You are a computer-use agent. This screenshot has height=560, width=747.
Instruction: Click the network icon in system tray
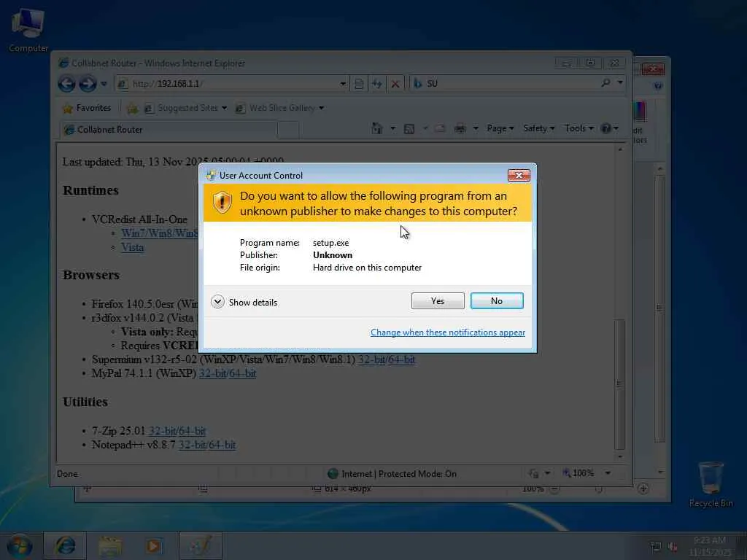(x=656, y=547)
